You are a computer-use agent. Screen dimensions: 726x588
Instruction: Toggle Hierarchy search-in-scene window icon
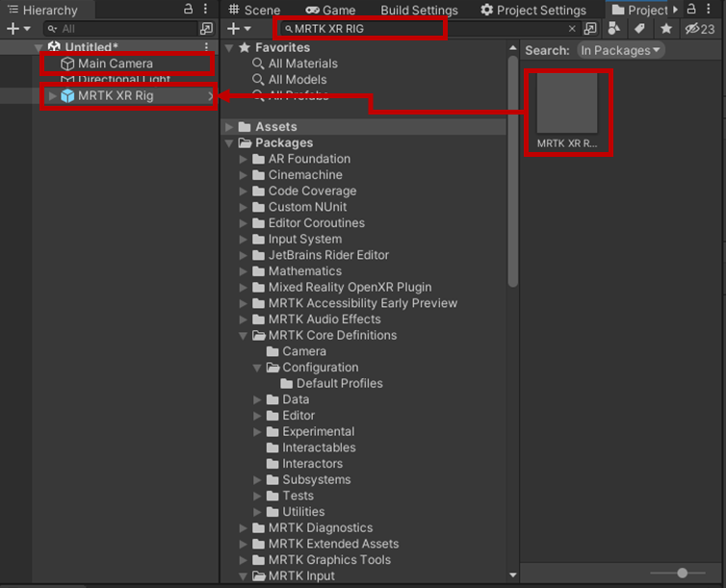coord(206,29)
